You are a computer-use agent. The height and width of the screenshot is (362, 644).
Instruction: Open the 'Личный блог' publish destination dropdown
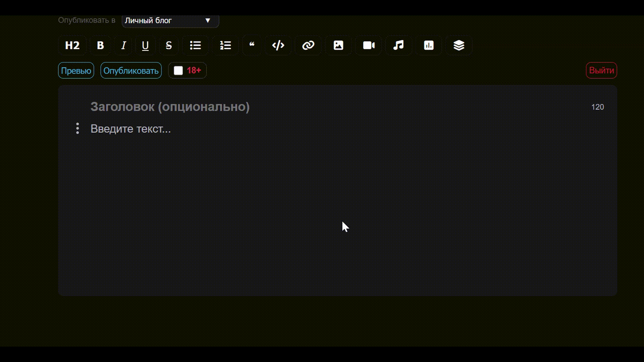pos(170,21)
